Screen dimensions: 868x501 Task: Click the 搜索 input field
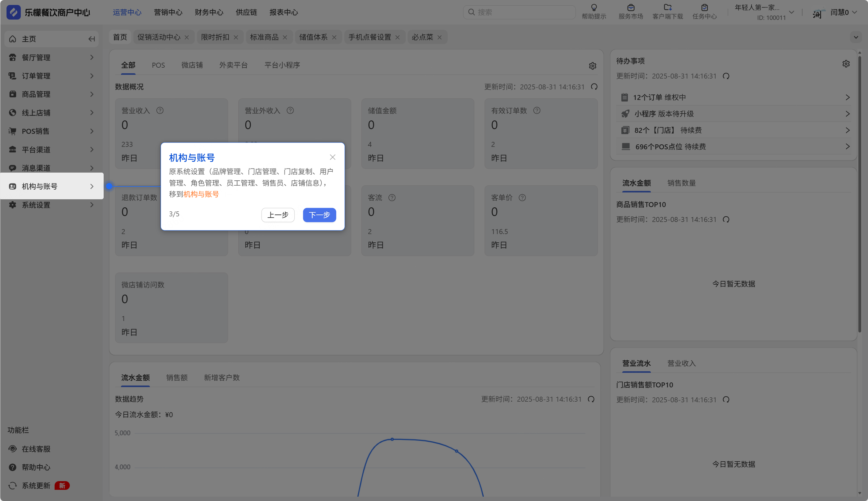(x=519, y=12)
